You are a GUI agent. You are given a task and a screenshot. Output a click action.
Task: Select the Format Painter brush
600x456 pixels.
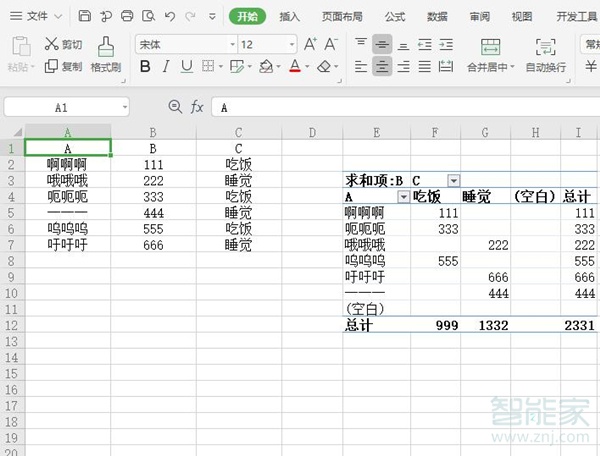(x=106, y=47)
